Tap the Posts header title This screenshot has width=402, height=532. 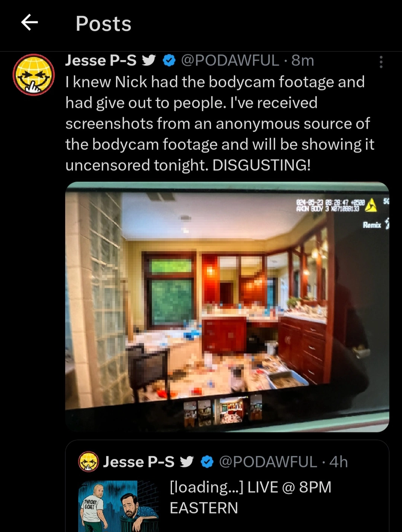pyautogui.click(x=103, y=23)
